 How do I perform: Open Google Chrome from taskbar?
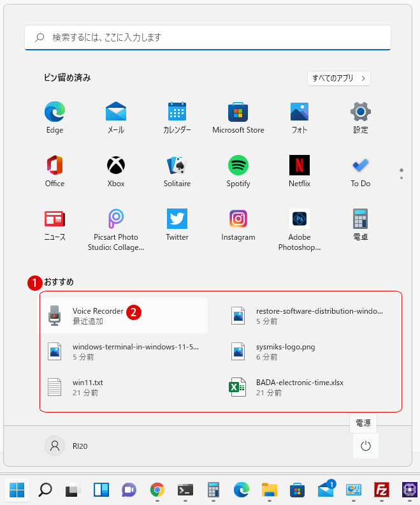pos(157,490)
